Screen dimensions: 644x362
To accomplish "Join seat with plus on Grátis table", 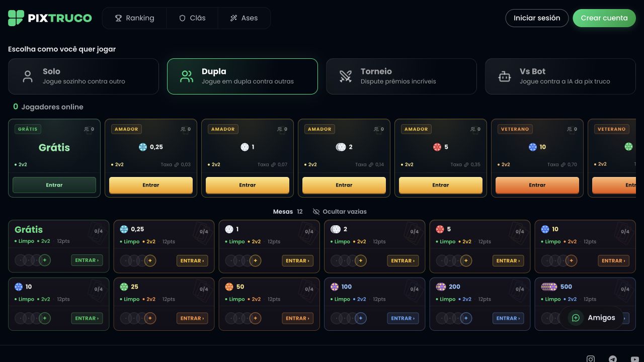I will click(x=45, y=260).
